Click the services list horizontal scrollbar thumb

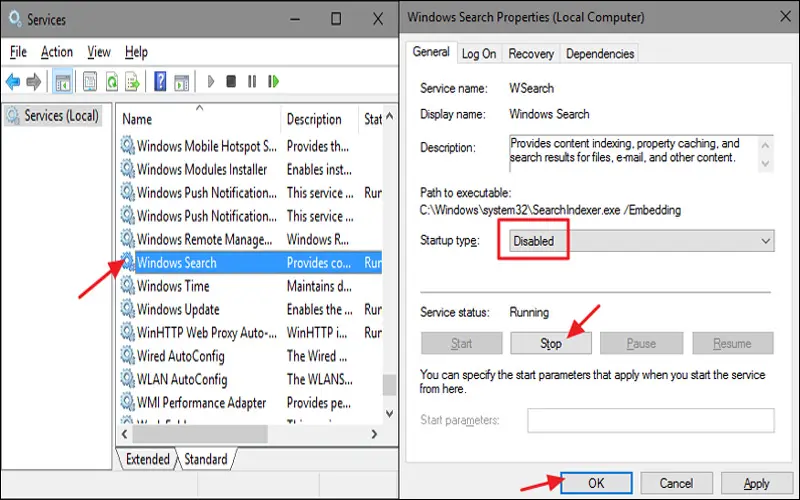point(200,434)
